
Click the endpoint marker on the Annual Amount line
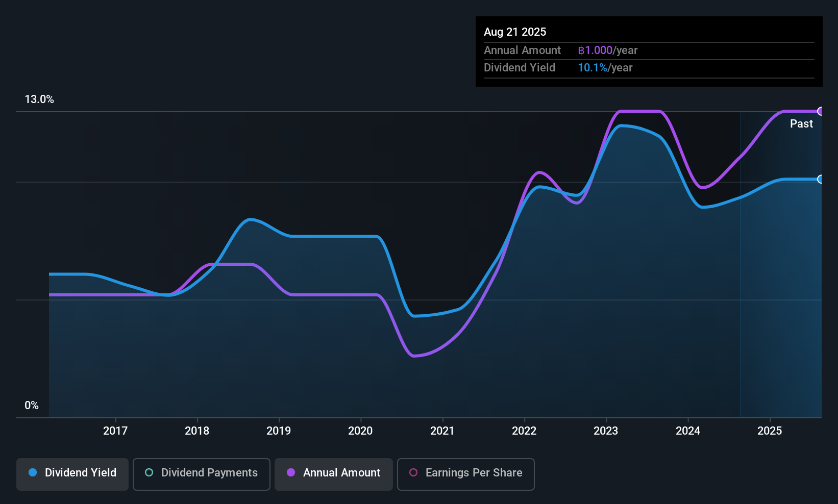[x=821, y=111]
